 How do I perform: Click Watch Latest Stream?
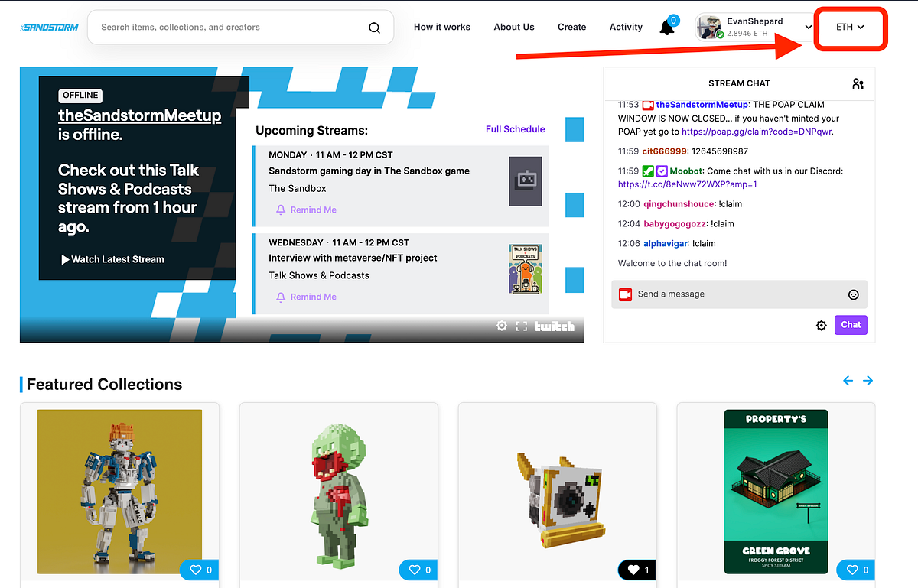point(112,259)
